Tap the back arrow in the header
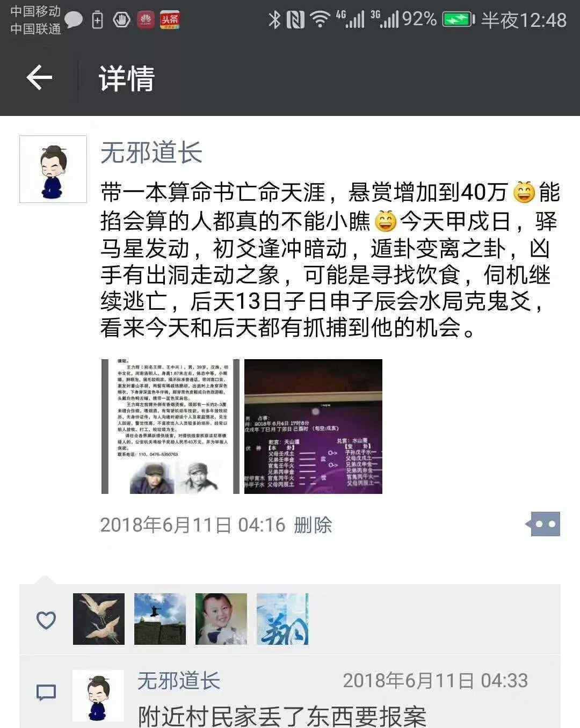Screen dimensions: 580x728 point(39,78)
